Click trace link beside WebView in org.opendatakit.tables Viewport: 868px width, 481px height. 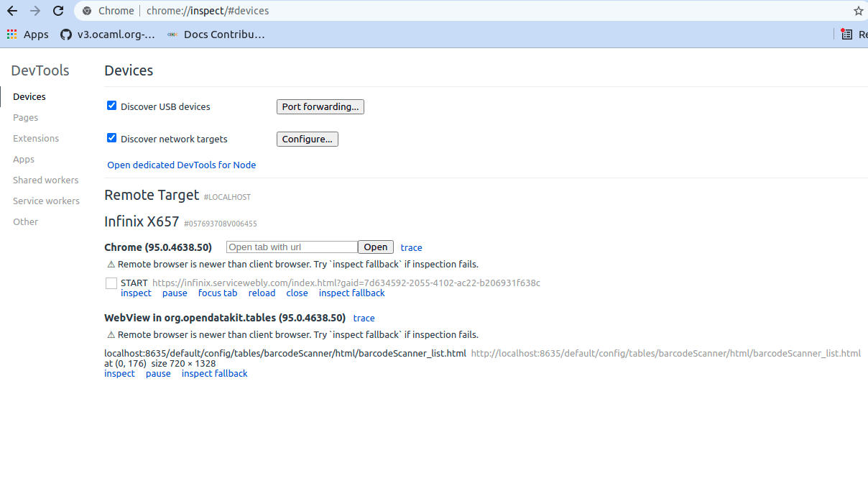coord(364,318)
